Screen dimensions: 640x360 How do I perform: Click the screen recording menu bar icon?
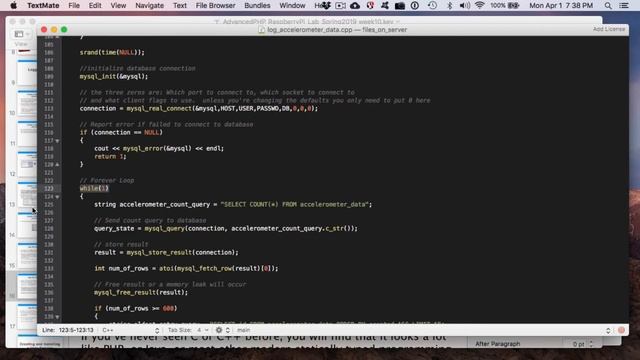[x=340, y=6]
